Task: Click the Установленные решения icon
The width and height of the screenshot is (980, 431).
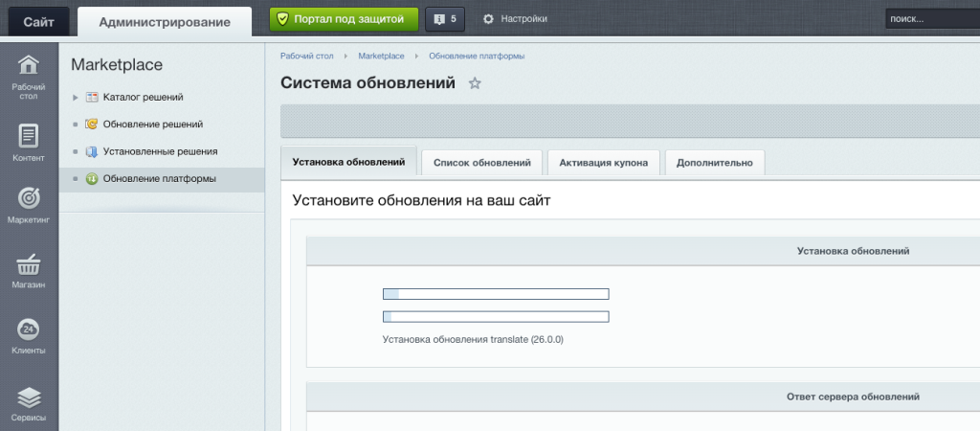Action: (92, 151)
